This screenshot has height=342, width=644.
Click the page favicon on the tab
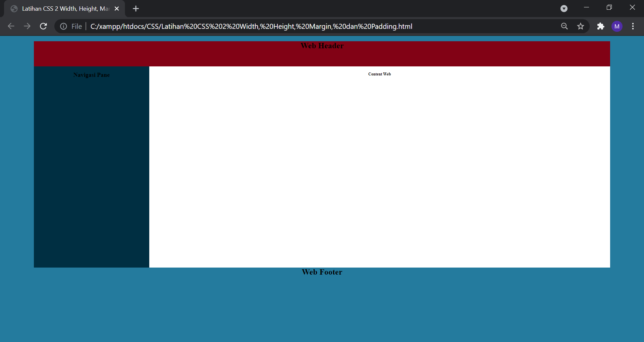(x=14, y=8)
